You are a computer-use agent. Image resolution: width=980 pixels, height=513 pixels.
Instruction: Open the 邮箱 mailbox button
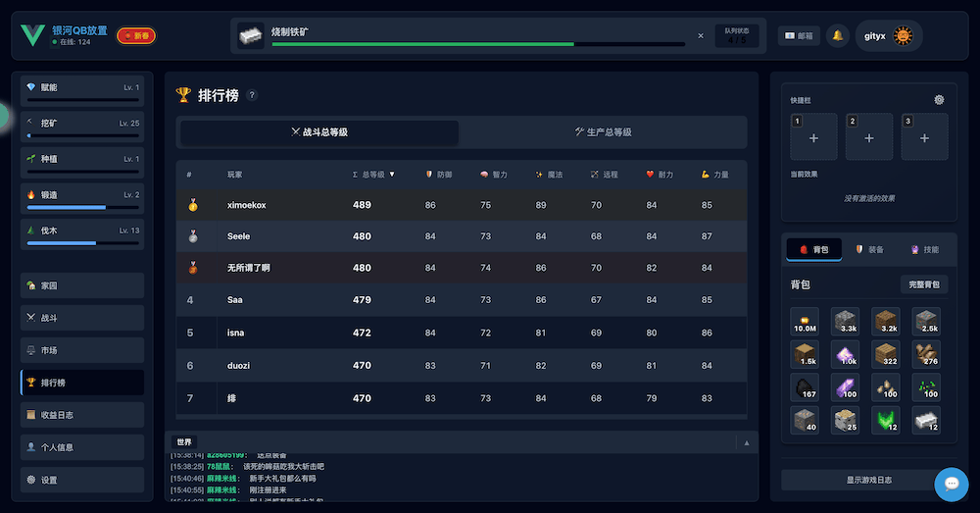799,36
